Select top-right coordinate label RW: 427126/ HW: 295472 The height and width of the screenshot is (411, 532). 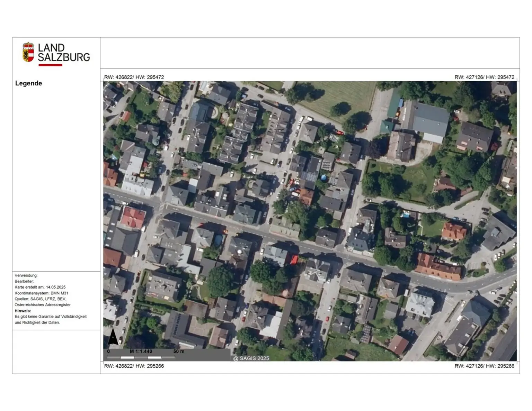484,77
